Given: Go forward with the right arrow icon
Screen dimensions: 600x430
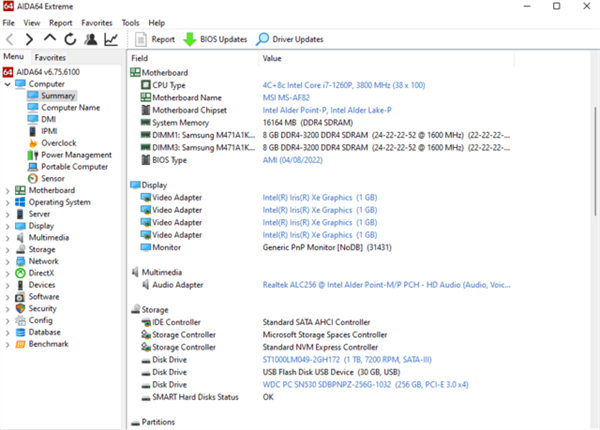Looking at the screenshot, I should tap(31, 39).
